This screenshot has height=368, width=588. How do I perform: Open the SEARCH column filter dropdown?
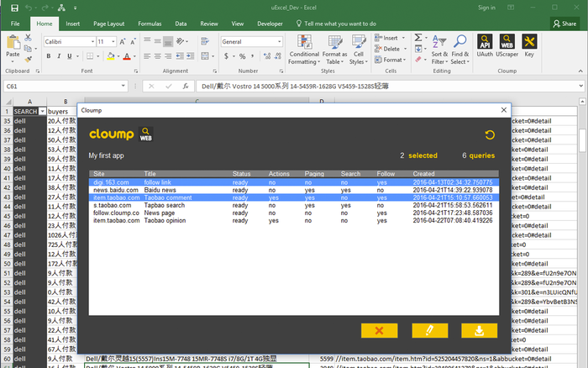42,112
